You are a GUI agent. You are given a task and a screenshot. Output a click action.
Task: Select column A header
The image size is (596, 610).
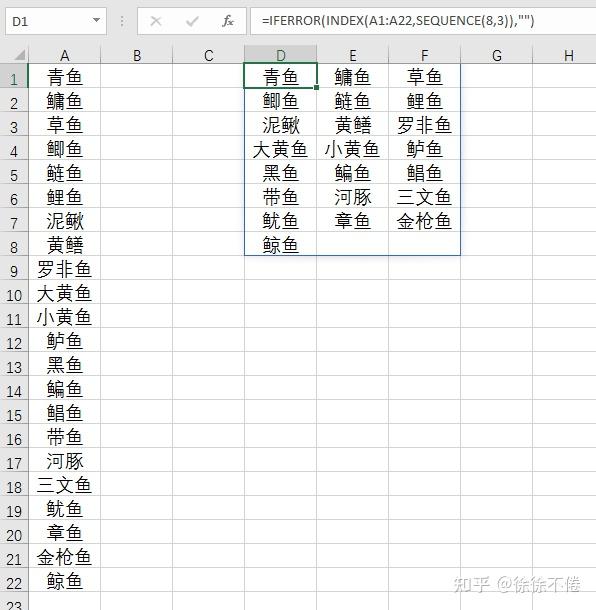tap(65, 55)
